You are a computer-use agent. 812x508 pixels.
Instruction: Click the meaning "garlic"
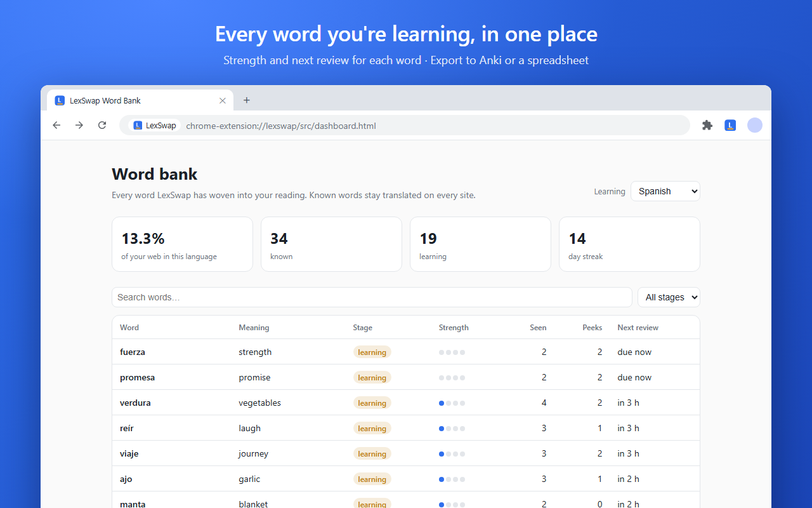point(249,479)
